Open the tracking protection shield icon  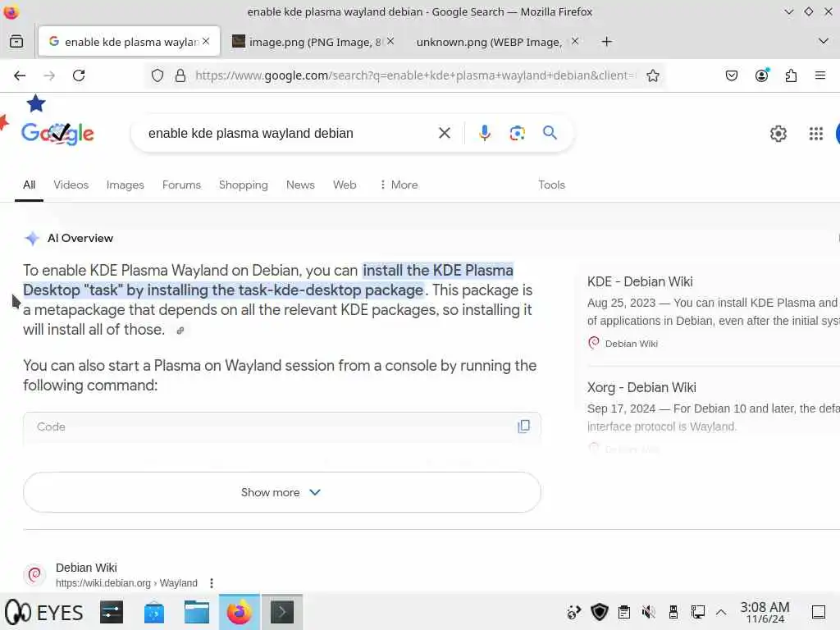[x=157, y=75]
